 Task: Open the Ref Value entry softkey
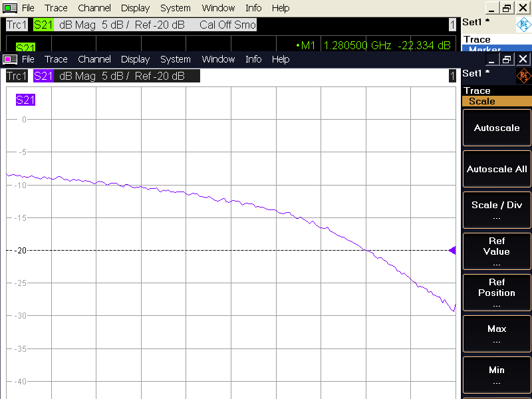(x=496, y=251)
